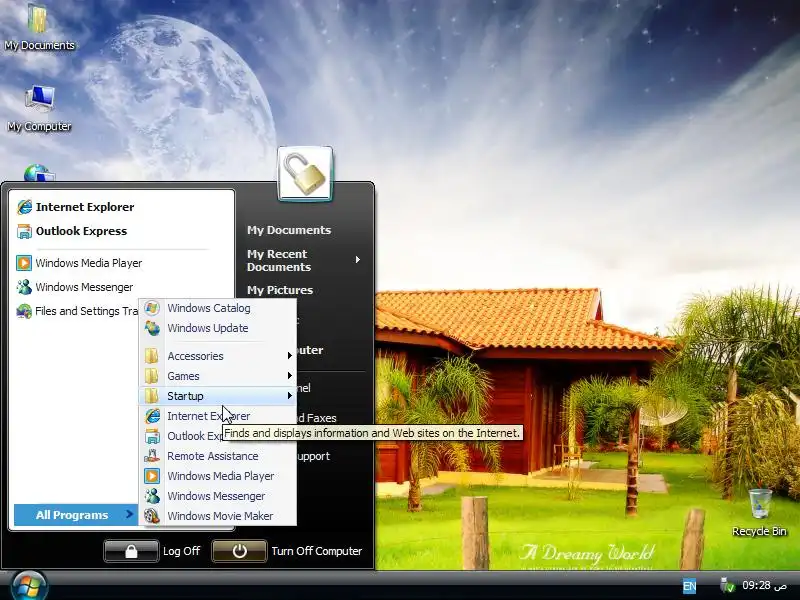Open Files and Settings Transfer icon
Image resolution: width=800 pixels, height=600 pixels.
[24, 311]
